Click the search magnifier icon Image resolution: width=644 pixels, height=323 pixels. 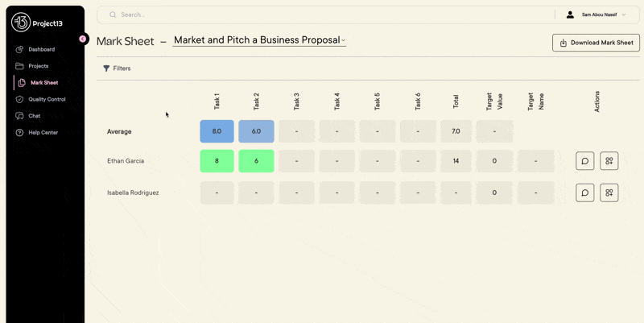pyautogui.click(x=113, y=14)
